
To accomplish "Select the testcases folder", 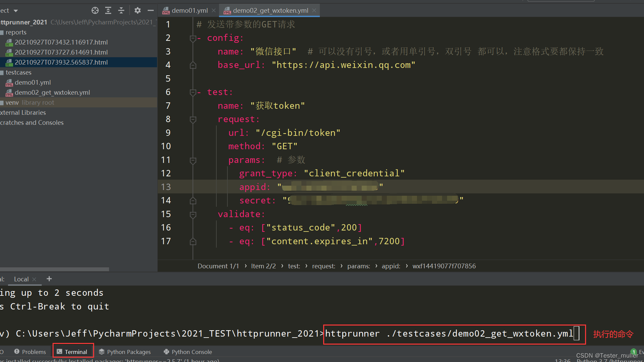I will (18, 72).
